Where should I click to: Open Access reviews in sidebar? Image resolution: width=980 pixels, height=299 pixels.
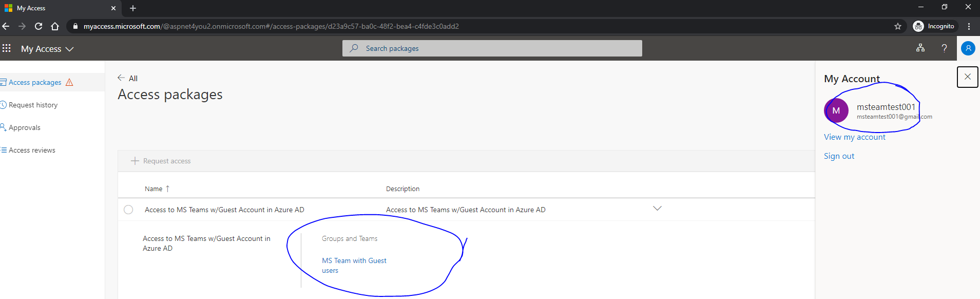tap(32, 150)
